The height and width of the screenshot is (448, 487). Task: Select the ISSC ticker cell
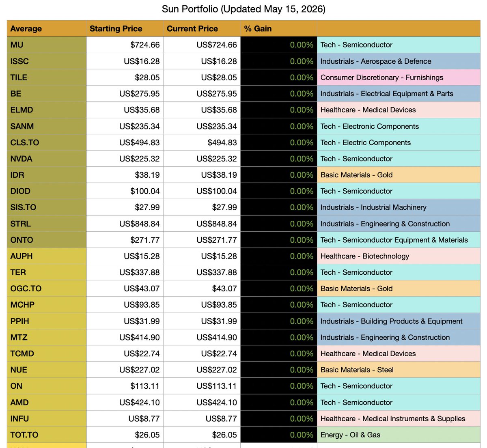47,61
